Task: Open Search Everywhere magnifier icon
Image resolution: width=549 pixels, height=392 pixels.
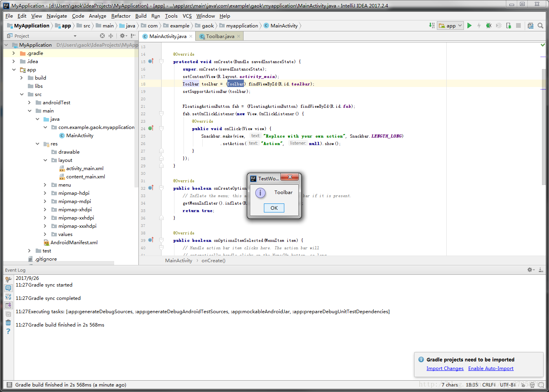Action: [x=540, y=25]
